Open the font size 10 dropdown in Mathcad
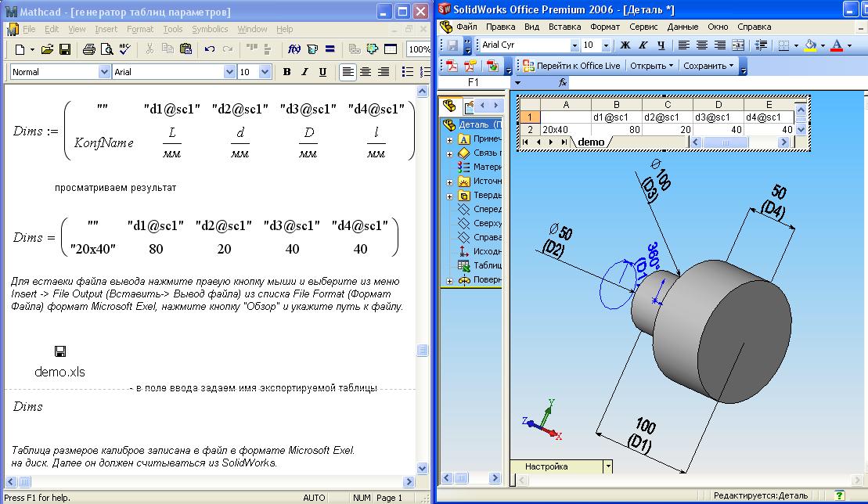The image size is (868, 504). click(x=265, y=72)
